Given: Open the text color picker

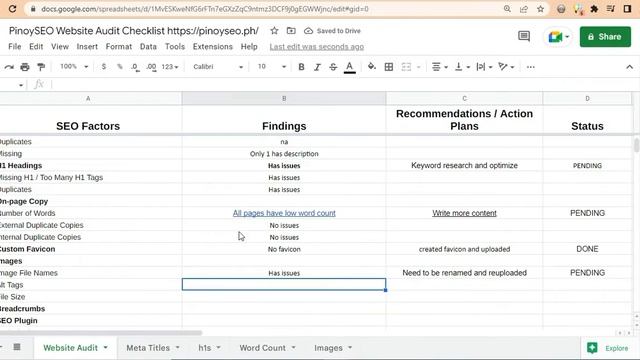Looking at the screenshot, I should (x=349, y=67).
